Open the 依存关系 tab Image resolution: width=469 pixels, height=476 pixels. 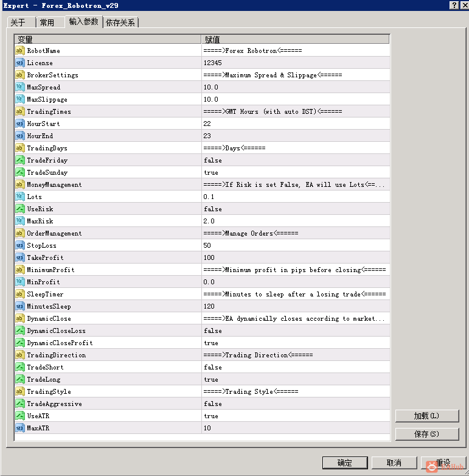click(120, 22)
